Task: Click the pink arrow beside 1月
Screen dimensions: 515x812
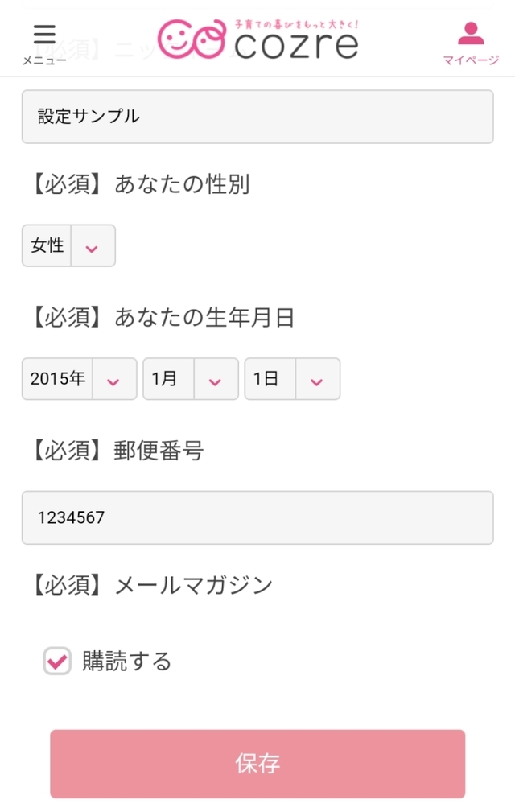Action: pyautogui.click(x=215, y=381)
